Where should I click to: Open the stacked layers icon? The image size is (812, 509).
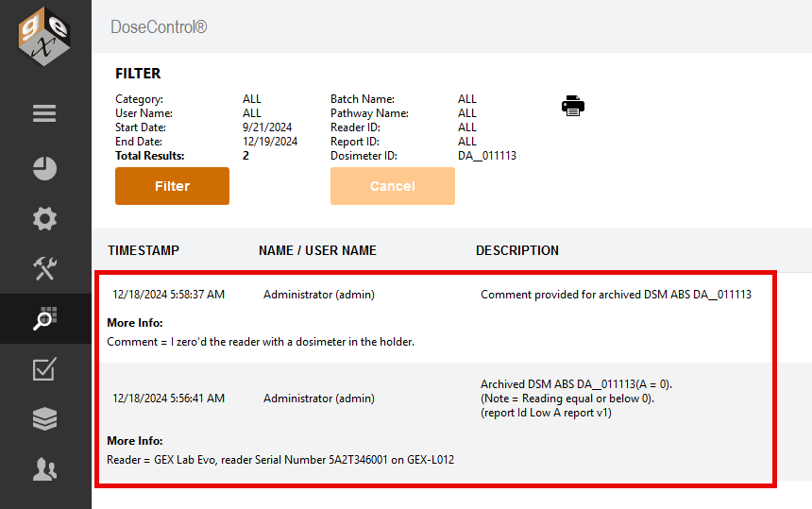pyautogui.click(x=44, y=418)
